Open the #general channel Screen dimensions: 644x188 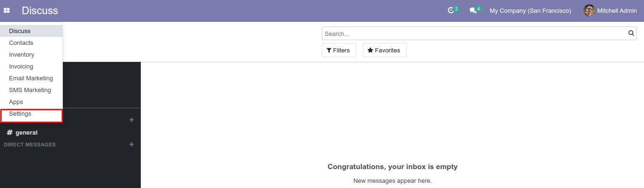pyautogui.click(x=22, y=133)
